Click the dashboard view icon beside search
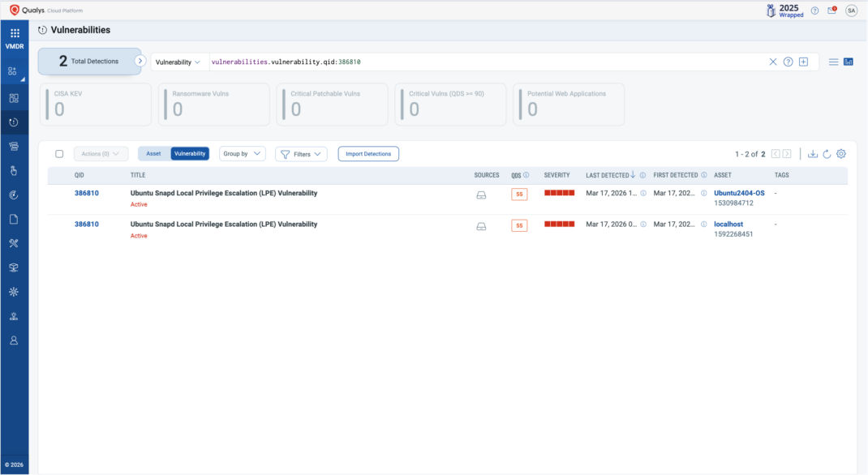The image size is (868, 475). coord(849,62)
